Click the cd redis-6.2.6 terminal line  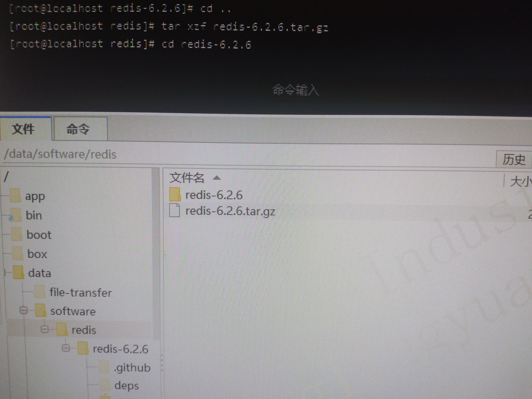tap(130, 44)
